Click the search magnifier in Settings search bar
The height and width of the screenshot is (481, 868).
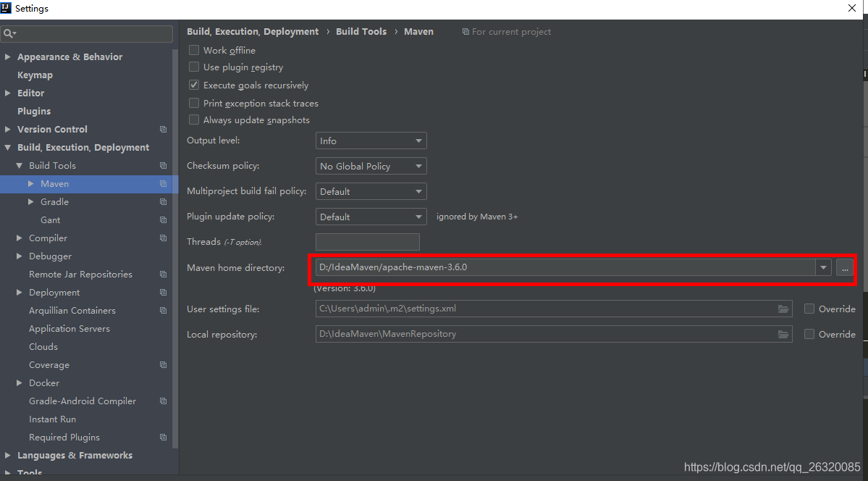pyautogui.click(x=9, y=33)
